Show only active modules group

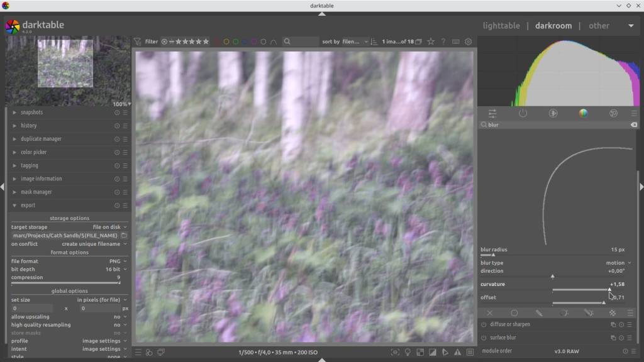523,113
